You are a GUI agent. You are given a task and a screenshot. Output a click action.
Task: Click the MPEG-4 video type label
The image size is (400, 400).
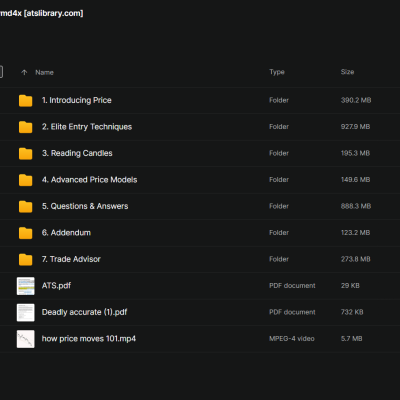pyautogui.click(x=292, y=339)
